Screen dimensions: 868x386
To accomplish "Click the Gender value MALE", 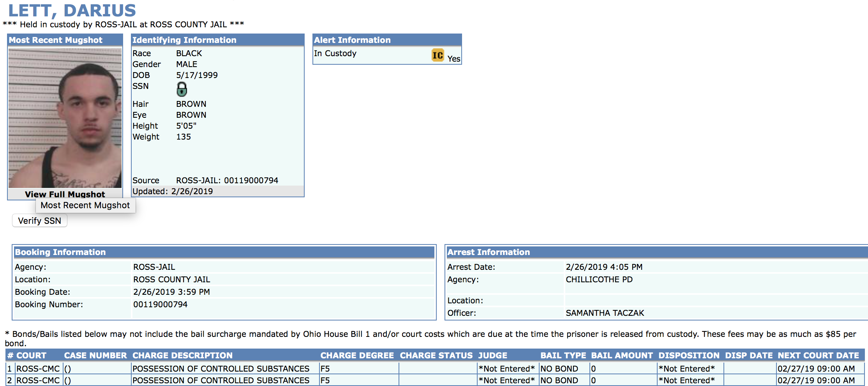I will tap(187, 64).
